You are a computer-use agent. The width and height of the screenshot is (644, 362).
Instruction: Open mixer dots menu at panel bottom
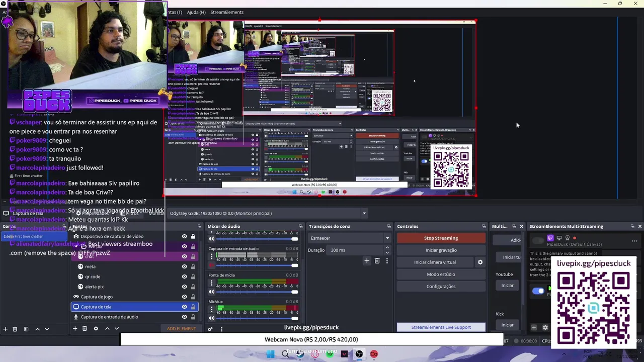tap(221, 329)
